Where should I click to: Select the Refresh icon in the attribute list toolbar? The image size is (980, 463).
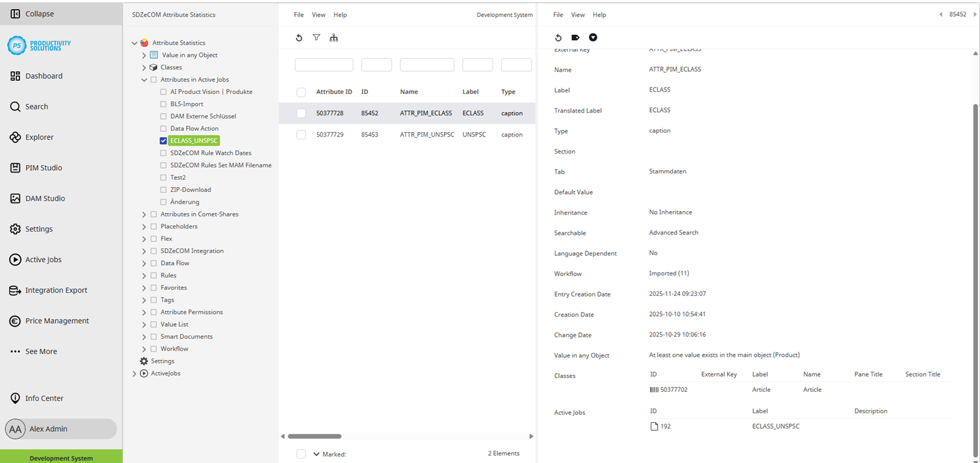(x=299, y=38)
